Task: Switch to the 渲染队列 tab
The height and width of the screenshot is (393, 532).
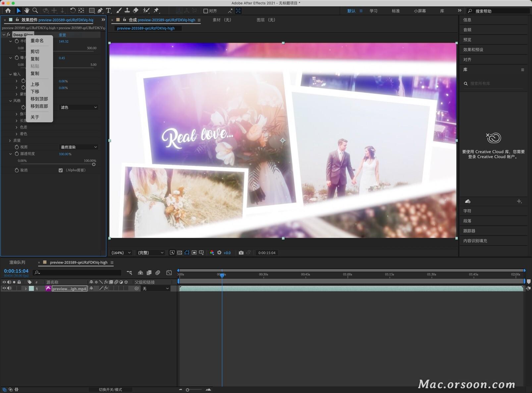Action: click(17, 262)
